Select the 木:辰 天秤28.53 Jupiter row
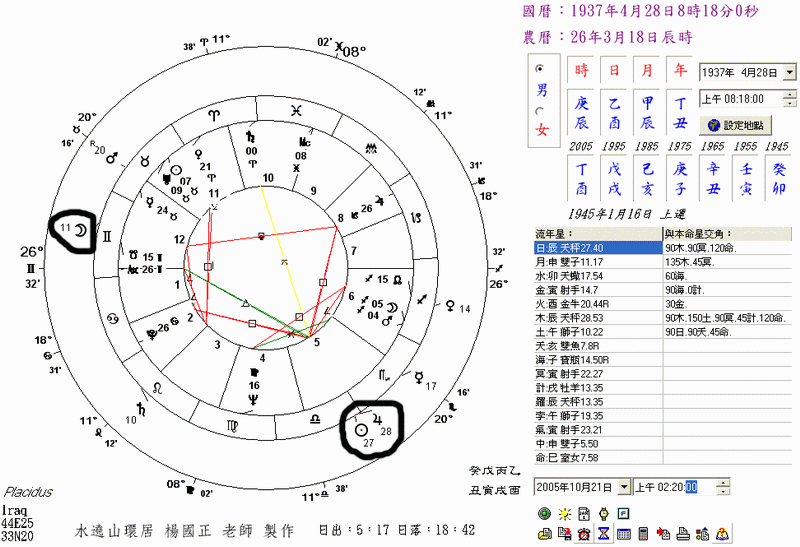 pyautogui.click(x=598, y=315)
